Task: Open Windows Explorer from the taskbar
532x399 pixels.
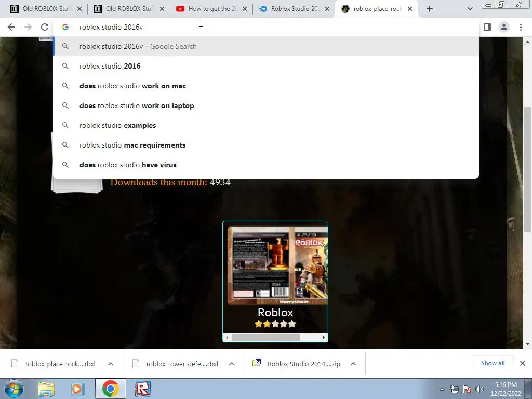Action: pyautogui.click(x=46, y=389)
